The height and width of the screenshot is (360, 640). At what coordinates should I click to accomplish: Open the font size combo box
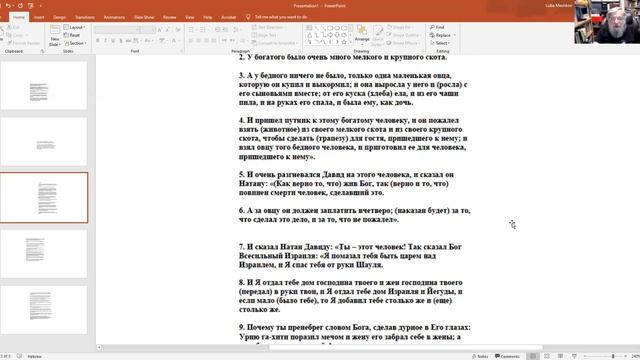(x=148, y=30)
